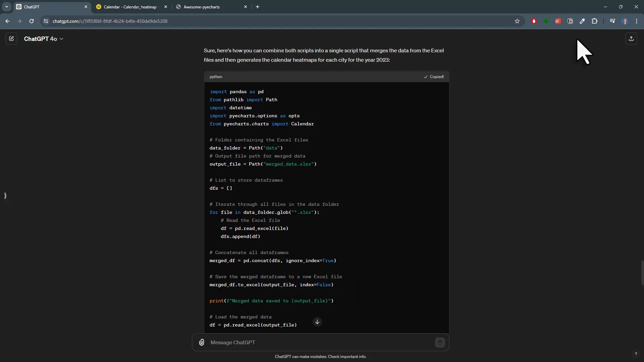
Task: Collapse the left sidebar with the arrow handle
Action: point(5,196)
